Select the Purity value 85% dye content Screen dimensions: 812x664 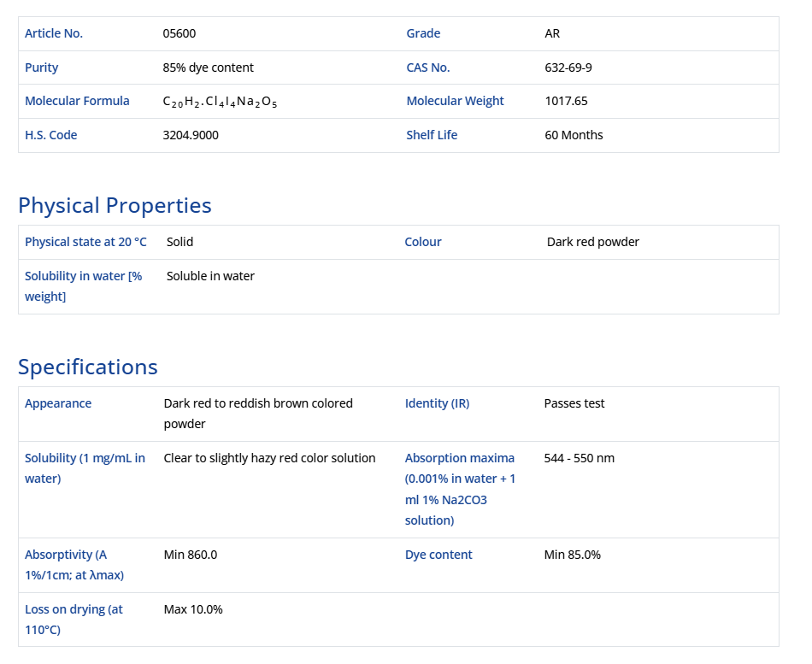point(208,68)
